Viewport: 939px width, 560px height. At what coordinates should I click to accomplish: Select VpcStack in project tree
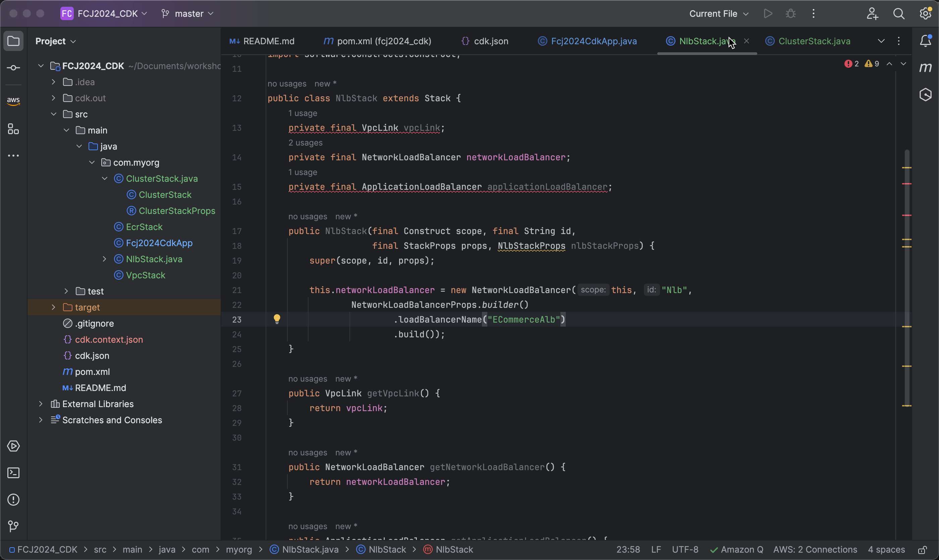[146, 275]
